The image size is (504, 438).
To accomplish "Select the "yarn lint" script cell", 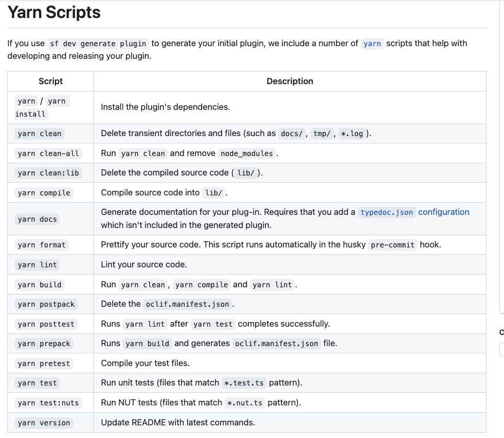I will click(37, 264).
